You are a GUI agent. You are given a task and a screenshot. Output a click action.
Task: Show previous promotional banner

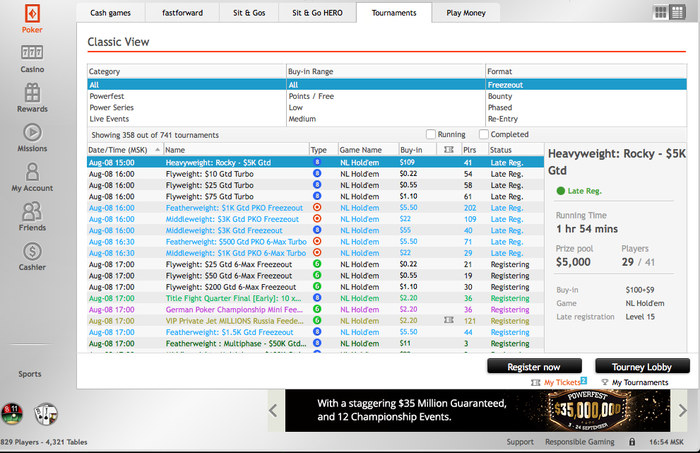(273, 410)
